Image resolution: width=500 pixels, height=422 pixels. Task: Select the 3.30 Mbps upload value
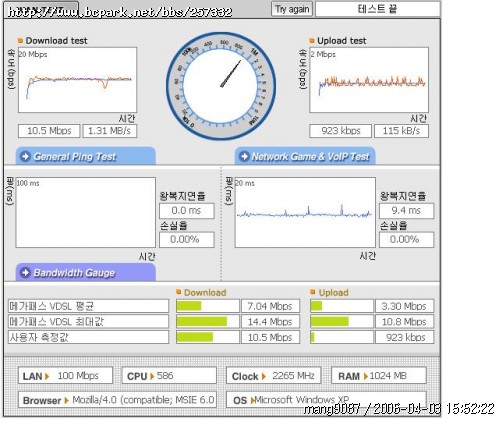coord(405,306)
